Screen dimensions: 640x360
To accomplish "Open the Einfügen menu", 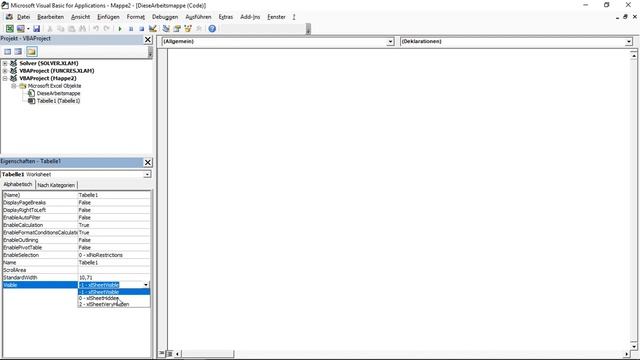I will click(x=108, y=17).
